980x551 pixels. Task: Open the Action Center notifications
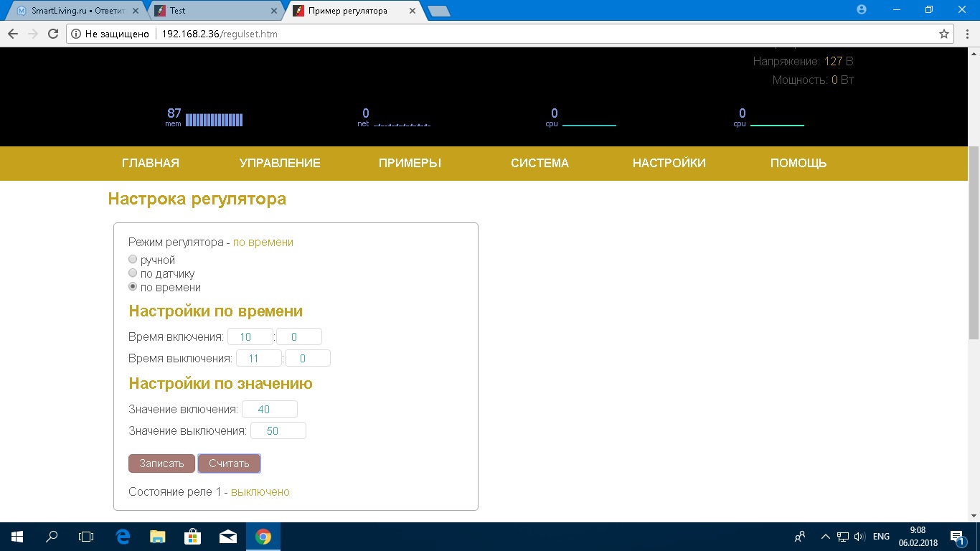point(958,537)
